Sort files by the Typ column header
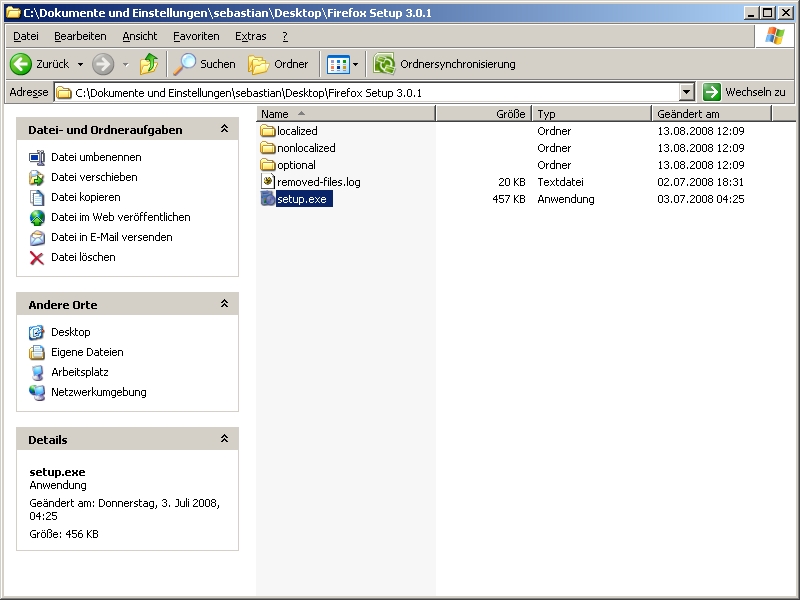Image resolution: width=800 pixels, height=600 pixels. (x=592, y=114)
